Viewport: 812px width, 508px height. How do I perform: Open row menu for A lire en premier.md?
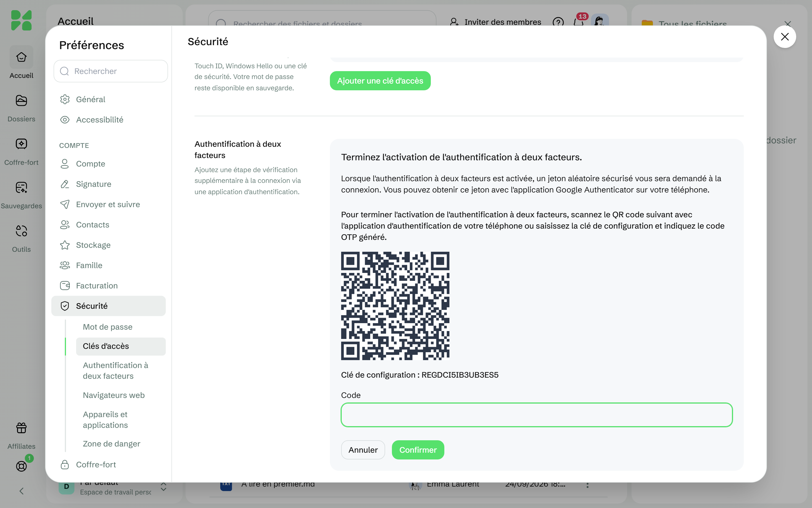click(x=587, y=485)
